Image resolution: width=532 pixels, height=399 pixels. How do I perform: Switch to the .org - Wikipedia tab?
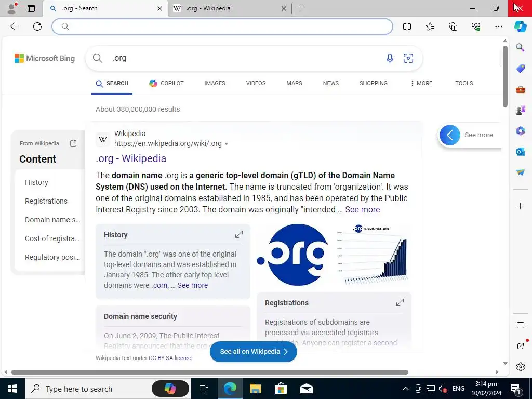coord(230,8)
